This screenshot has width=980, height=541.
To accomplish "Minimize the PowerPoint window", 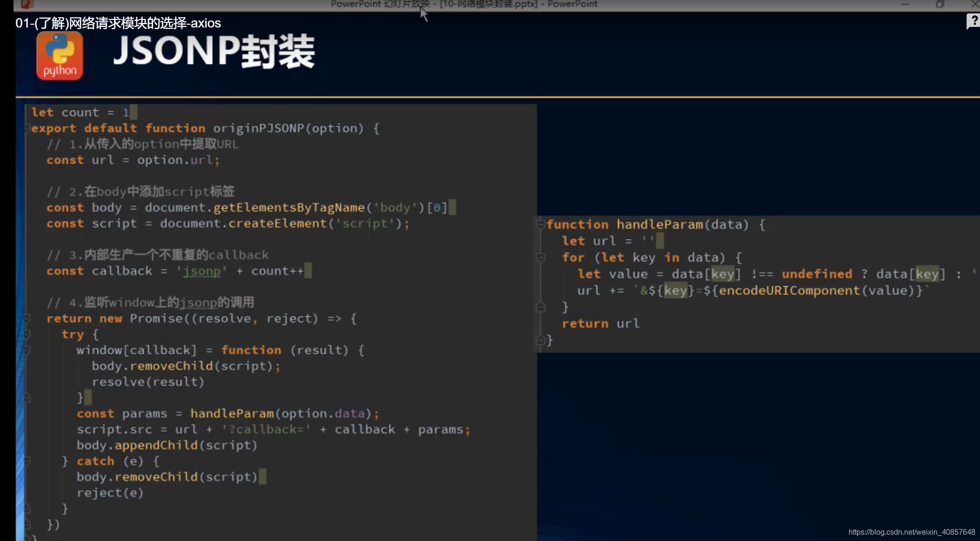I will tap(905, 4).
